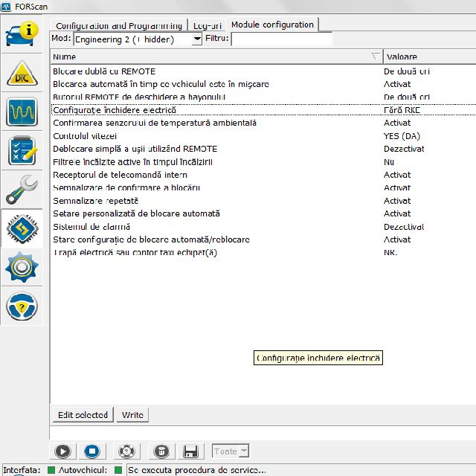Open the DTC trouble codes section
476x476 pixels.
(22, 73)
